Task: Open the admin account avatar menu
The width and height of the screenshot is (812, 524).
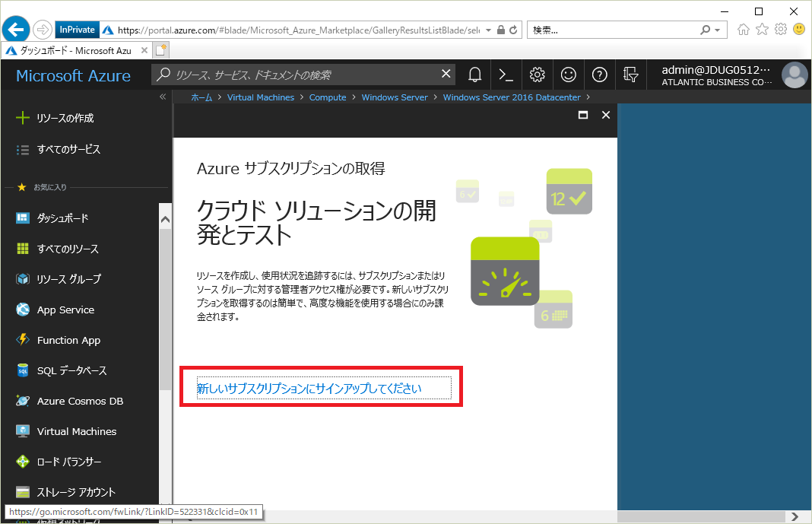Action: click(x=795, y=75)
